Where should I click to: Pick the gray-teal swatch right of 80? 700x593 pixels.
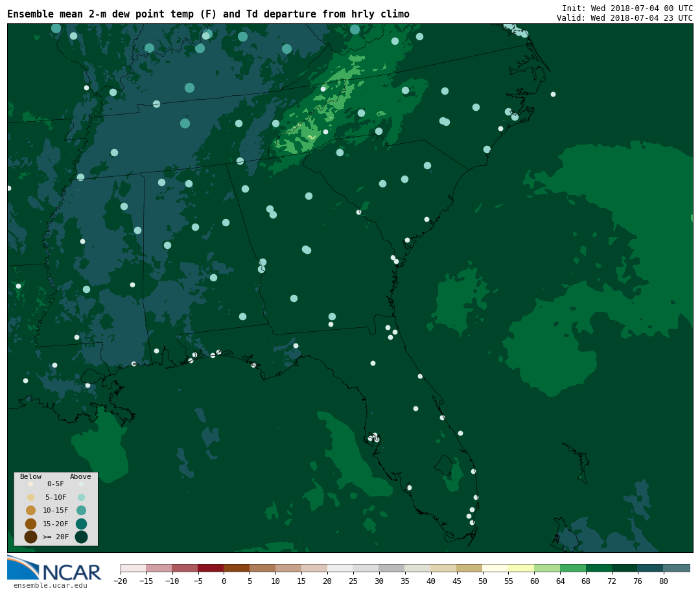677,568
